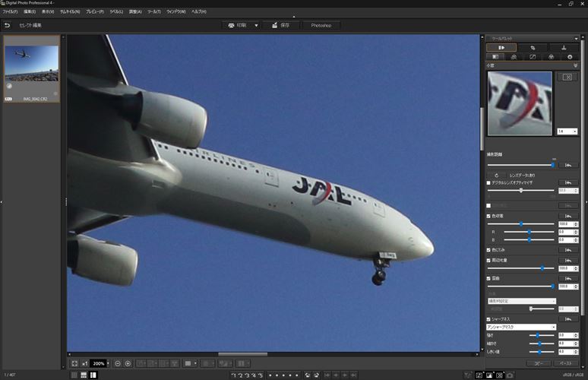Select the color adjustment palette icon
Screen dimensions: 588x380
coord(552,57)
